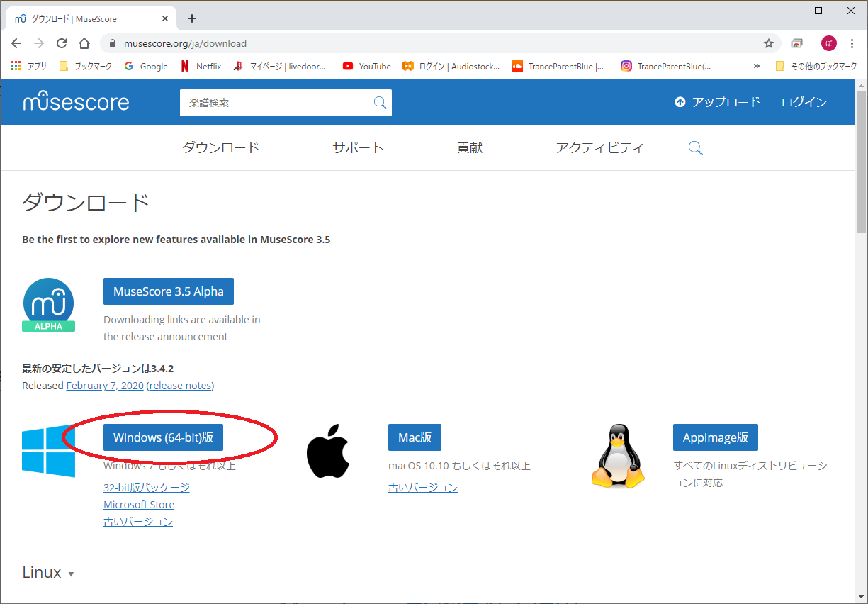This screenshot has width=868, height=604.
Task: Open the ダウンロード menu item
Action: [x=221, y=147]
